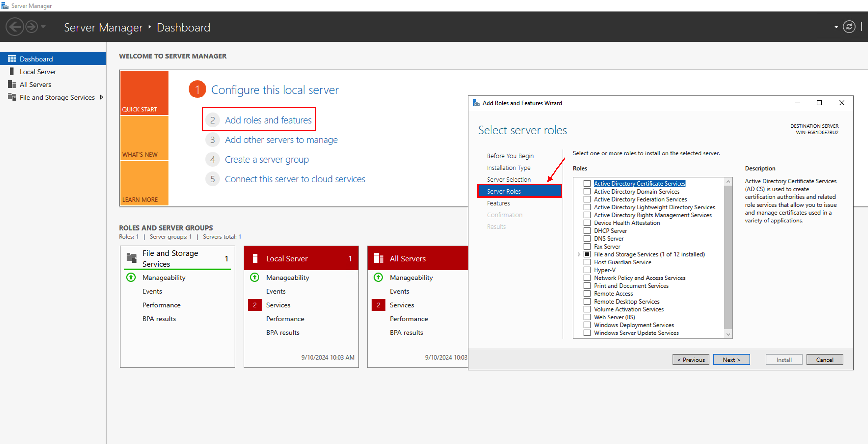Screen dimensions: 868x444
Task: Open the navigation history dropdown arrow
Action: click(x=43, y=27)
